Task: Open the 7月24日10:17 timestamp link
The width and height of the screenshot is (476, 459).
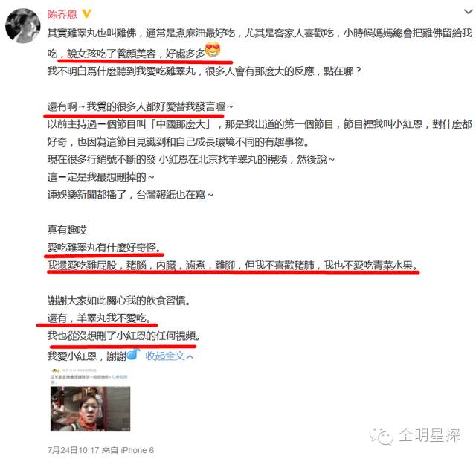Action: [74, 450]
